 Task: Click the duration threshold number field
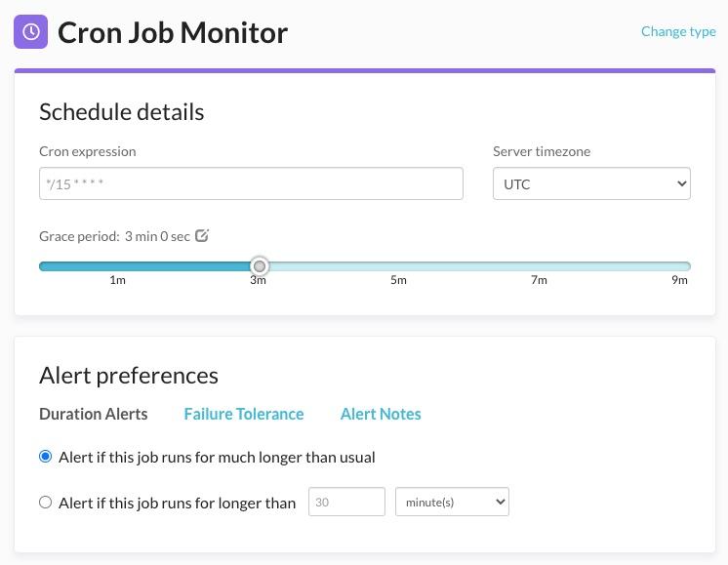(x=346, y=503)
